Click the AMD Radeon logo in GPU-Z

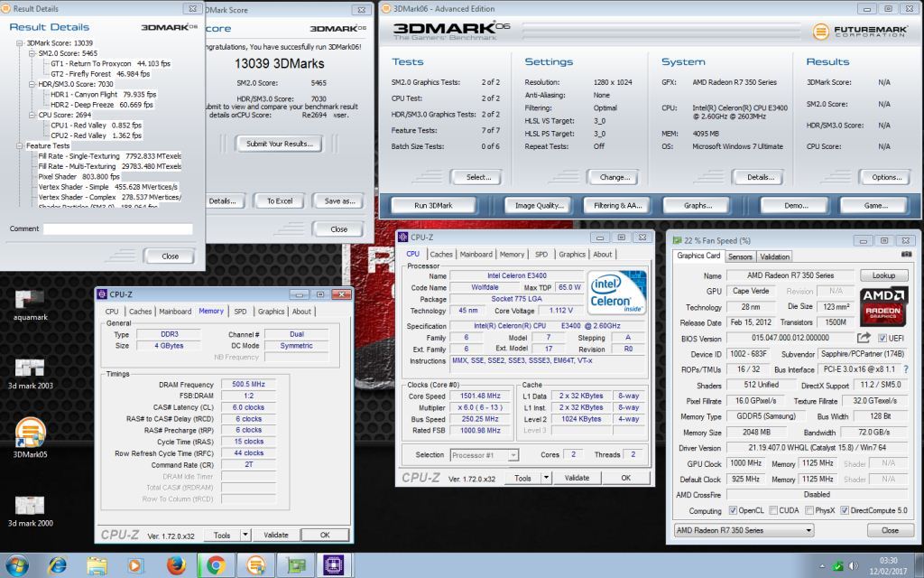point(883,306)
